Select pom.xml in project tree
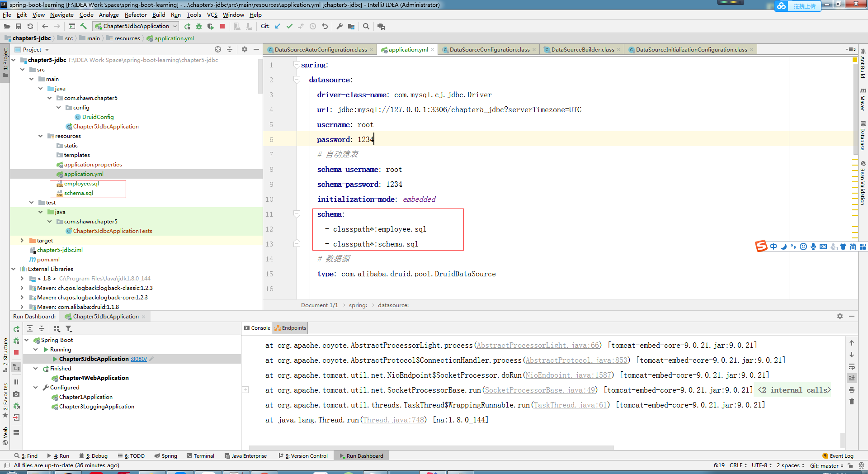Viewport: 868px width, 474px height. coord(44,260)
